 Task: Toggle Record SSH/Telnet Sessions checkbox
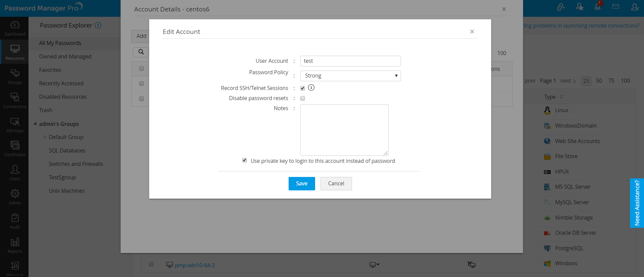point(303,88)
